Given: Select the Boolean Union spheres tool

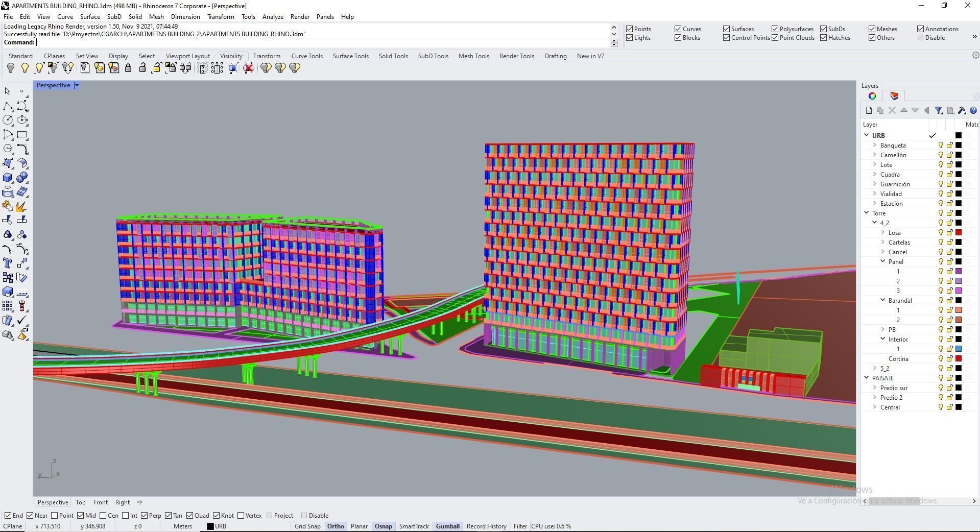Looking at the screenshot, I should coord(22,178).
